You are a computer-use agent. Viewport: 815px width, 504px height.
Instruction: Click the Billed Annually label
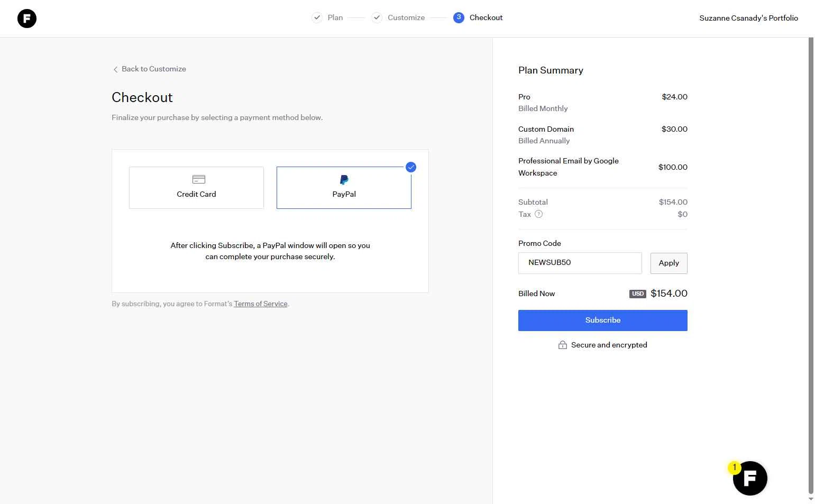(x=544, y=141)
